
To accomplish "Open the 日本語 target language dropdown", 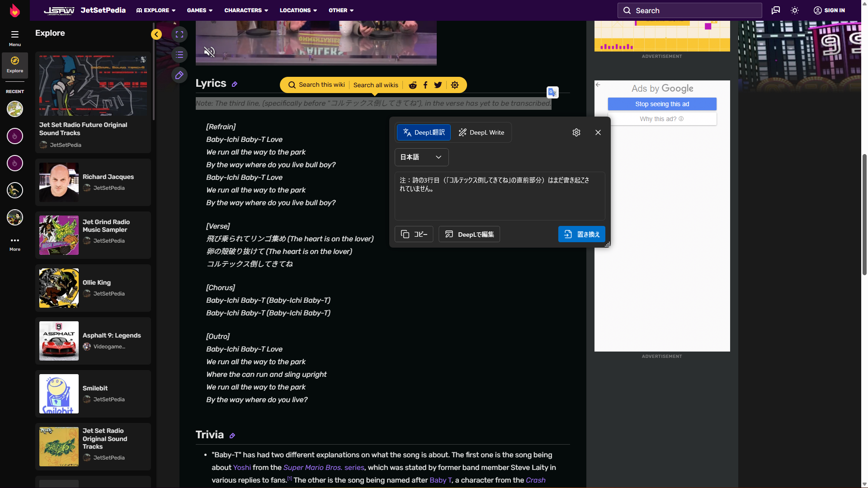I will (421, 157).
